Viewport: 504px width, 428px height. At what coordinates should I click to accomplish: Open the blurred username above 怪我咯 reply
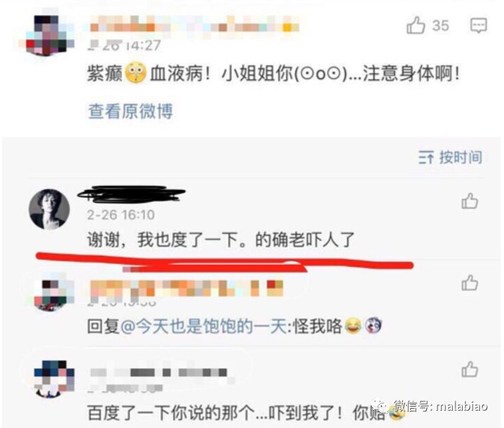186,288
